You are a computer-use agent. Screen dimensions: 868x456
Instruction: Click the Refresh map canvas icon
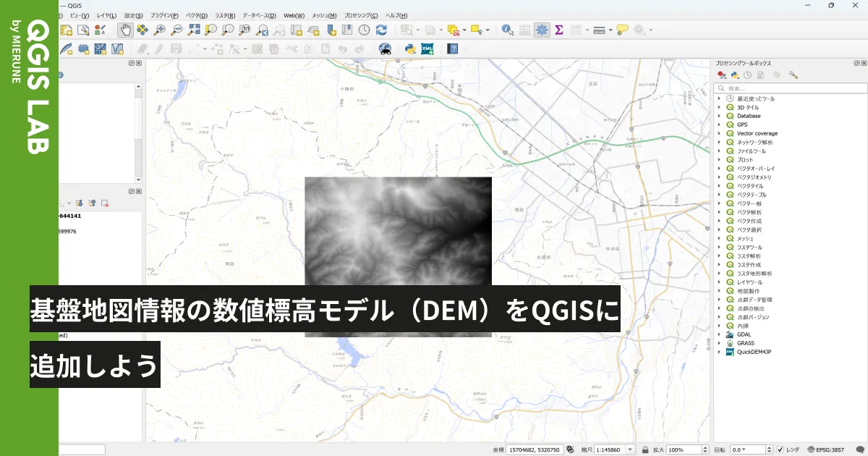tap(382, 30)
